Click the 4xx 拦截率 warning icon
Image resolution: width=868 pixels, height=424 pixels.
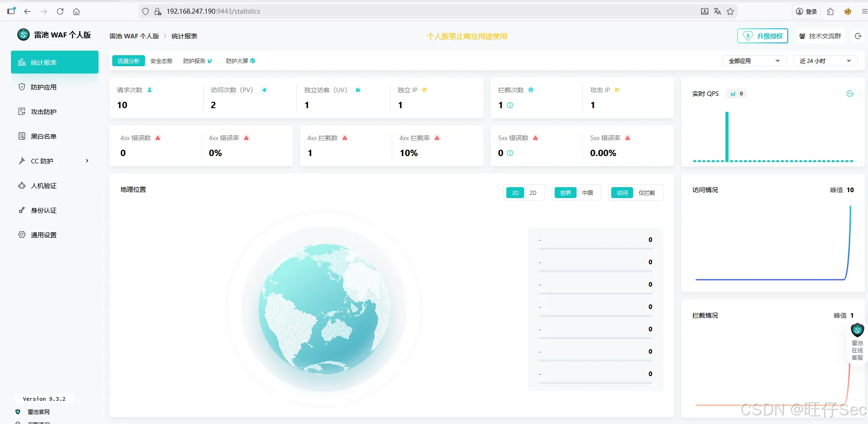(x=437, y=138)
